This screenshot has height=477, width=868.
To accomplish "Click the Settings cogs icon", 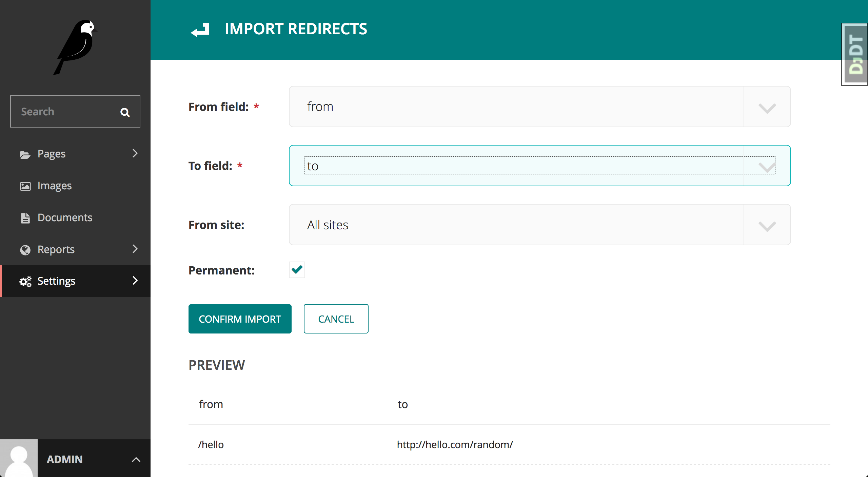I will coord(25,281).
